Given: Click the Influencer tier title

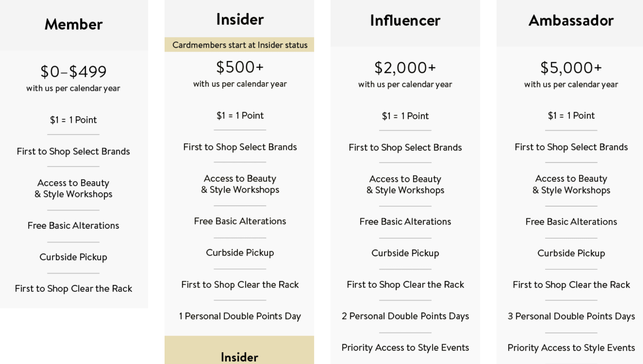Looking at the screenshot, I should [405, 21].
